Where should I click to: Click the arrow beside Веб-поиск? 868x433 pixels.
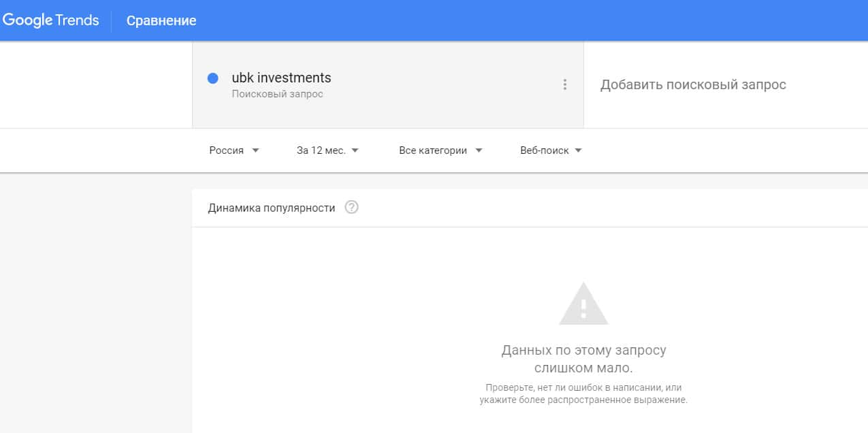click(578, 150)
